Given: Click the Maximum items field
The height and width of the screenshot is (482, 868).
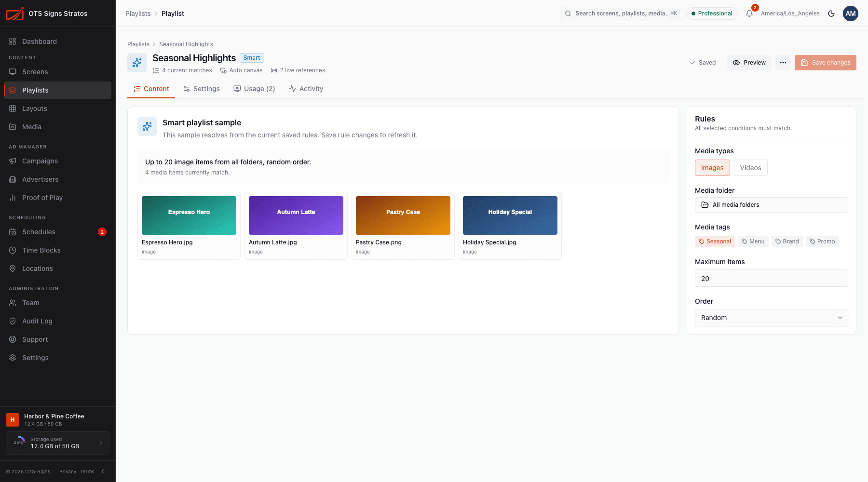Looking at the screenshot, I should [x=771, y=278].
